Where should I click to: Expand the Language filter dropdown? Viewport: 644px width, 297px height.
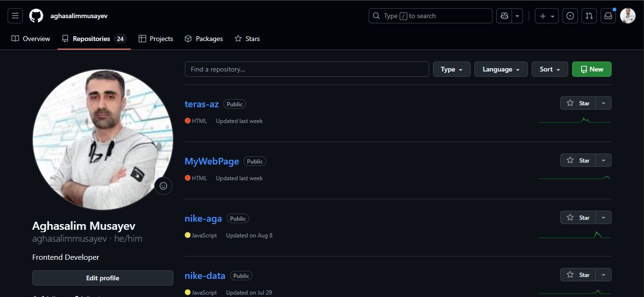[x=501, y=69]
